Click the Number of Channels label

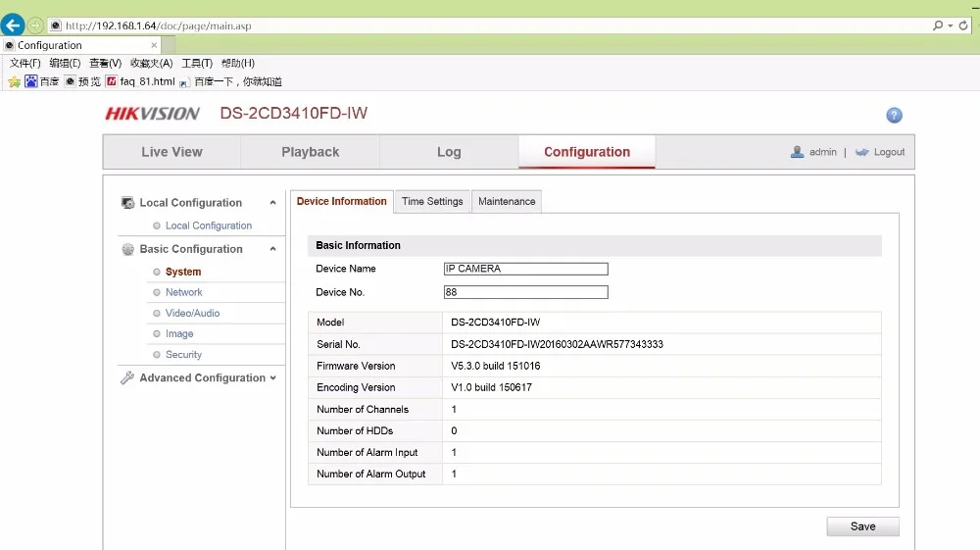[x=363, y=410]
